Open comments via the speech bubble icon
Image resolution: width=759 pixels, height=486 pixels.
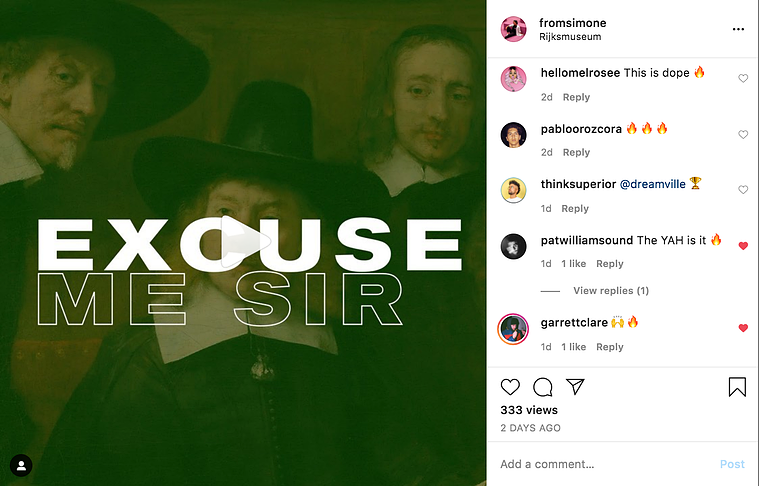point(543,387)
